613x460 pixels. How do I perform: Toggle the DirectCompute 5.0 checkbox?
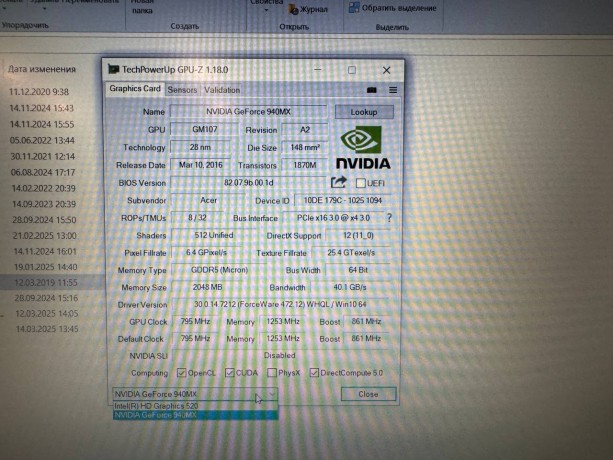313,372
